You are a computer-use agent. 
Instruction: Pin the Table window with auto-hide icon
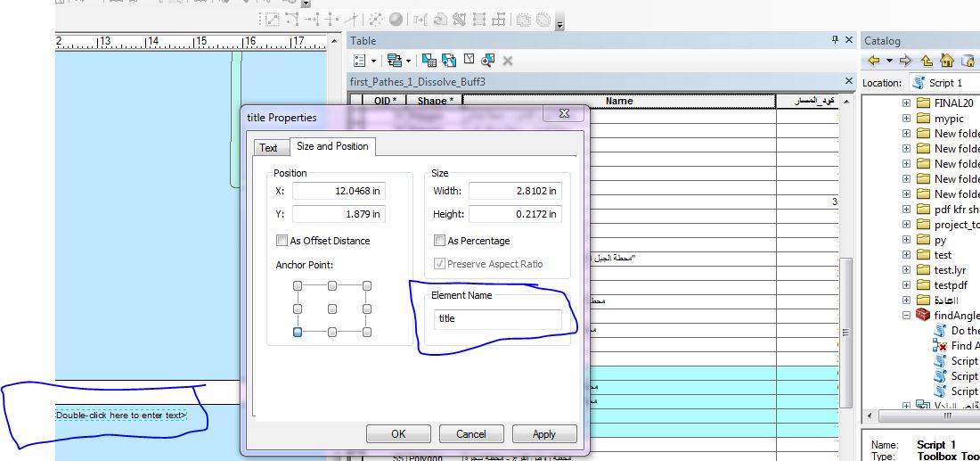click(835, 40)
